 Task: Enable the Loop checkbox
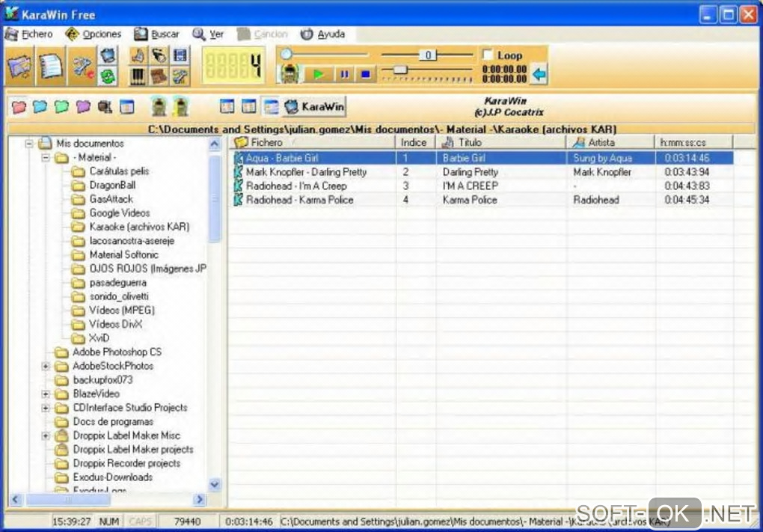(487, 55)
